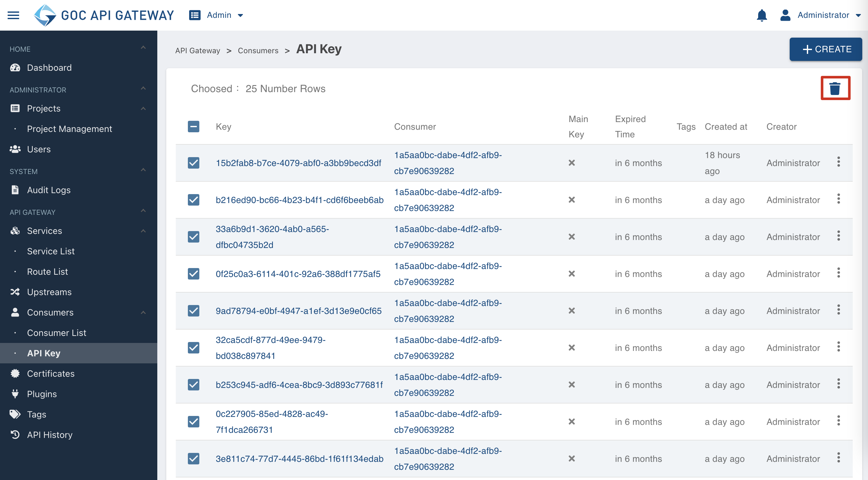Collapse the Projects submenu chevron

pyautogui.click(x=143, y=109)
